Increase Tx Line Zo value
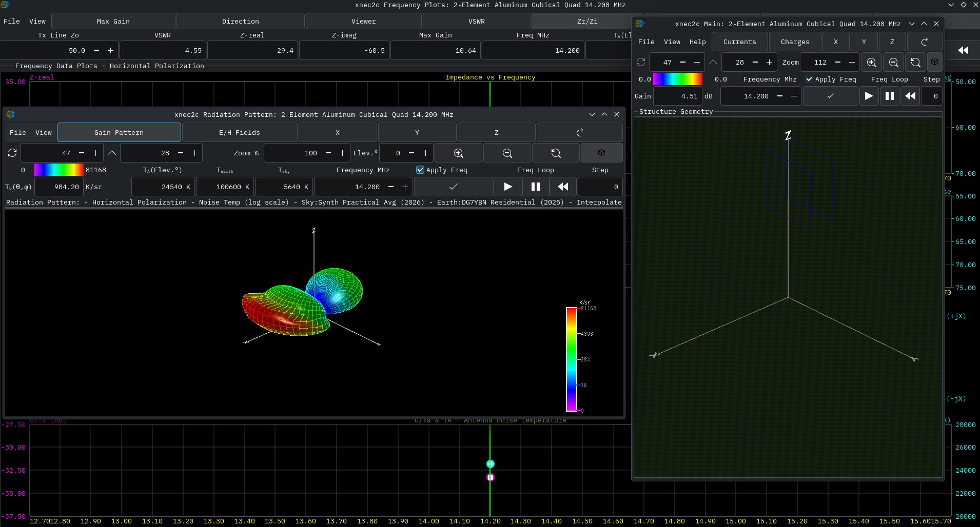This screenshot has height=527, width=980. (x=110, y=50)
